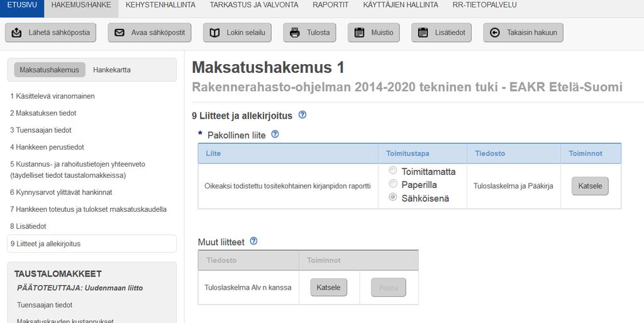Switch to the Hankekartta sidebar tab
Viewport: 644px width, 323px height.
(x=112, y=70)
